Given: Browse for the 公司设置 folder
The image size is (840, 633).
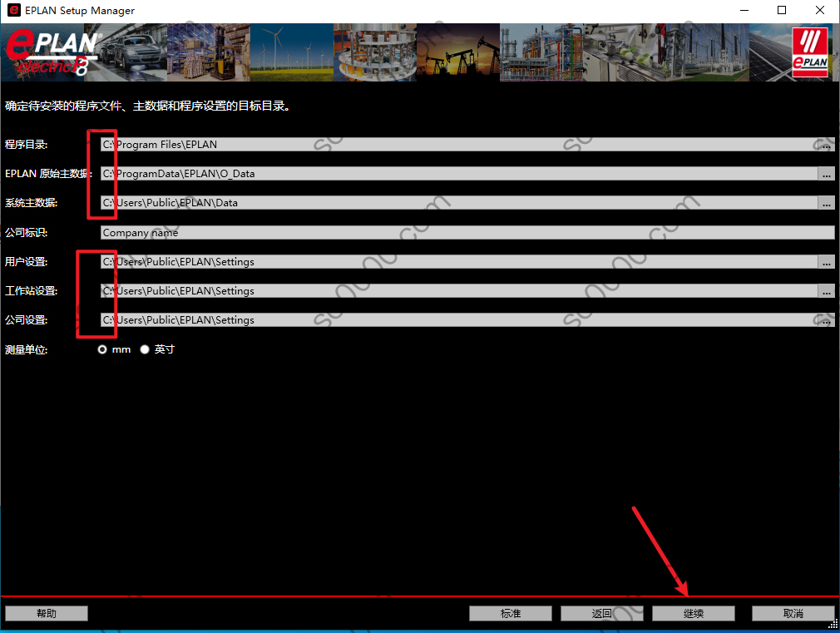Looking at the screenshot, I should (x=826, y=320).
